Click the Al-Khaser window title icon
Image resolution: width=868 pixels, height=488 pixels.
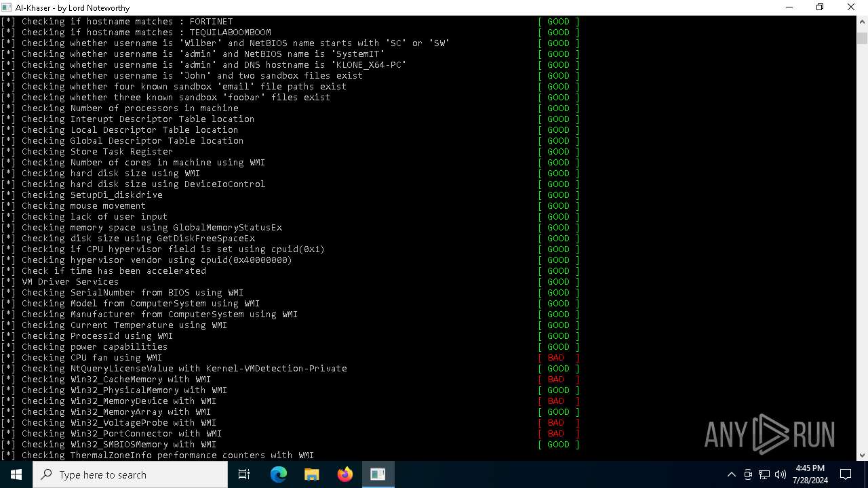click(x=7, y=7)
